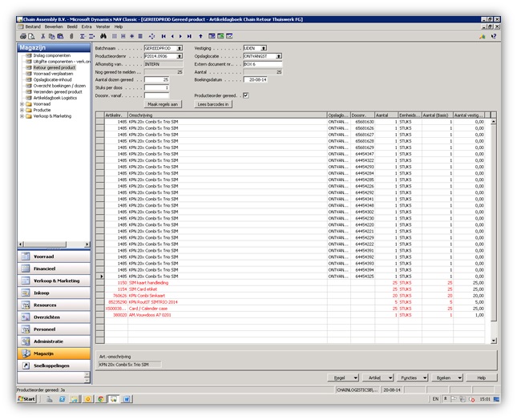
Task: Open the Bewerken menu
Action: point(54,26)
